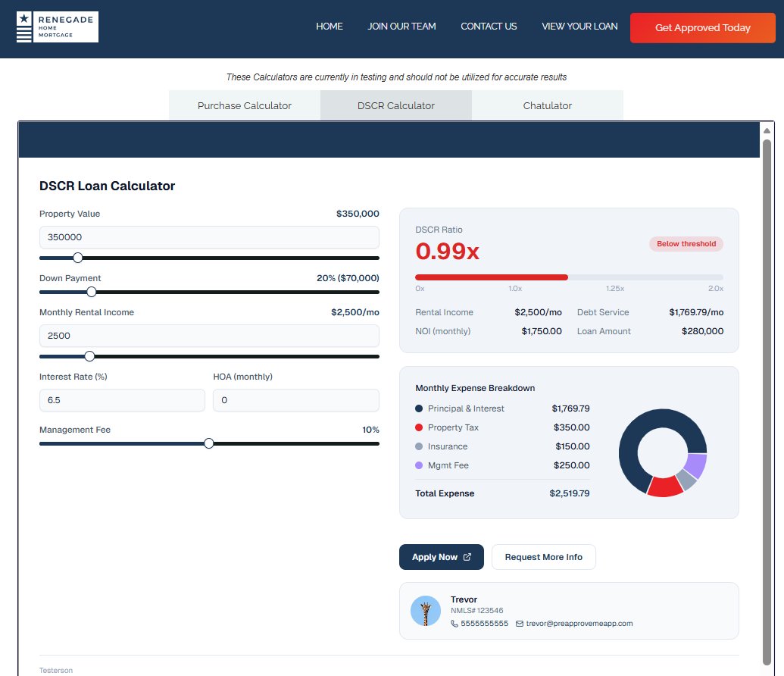
Task: Click the Down Payment slider handle
Action: (x=92, y=292)
